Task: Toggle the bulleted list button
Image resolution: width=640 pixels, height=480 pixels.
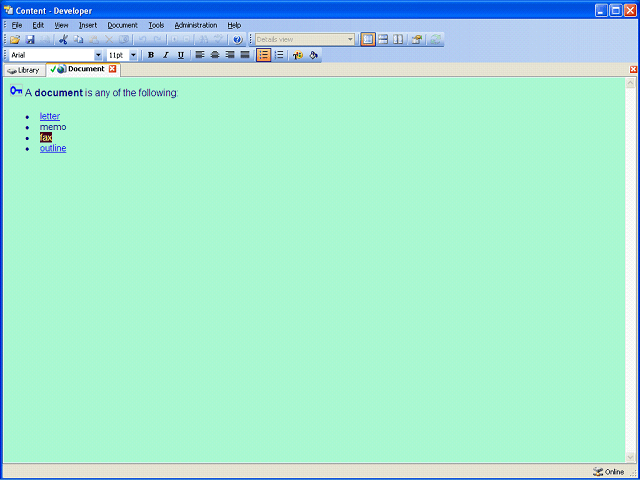Action: tap(264, 55)
